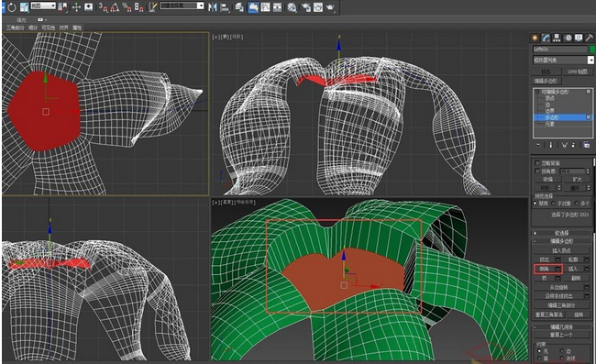
Task: Open the 三角剖分 ribbon tab
Action: point(16,28)
